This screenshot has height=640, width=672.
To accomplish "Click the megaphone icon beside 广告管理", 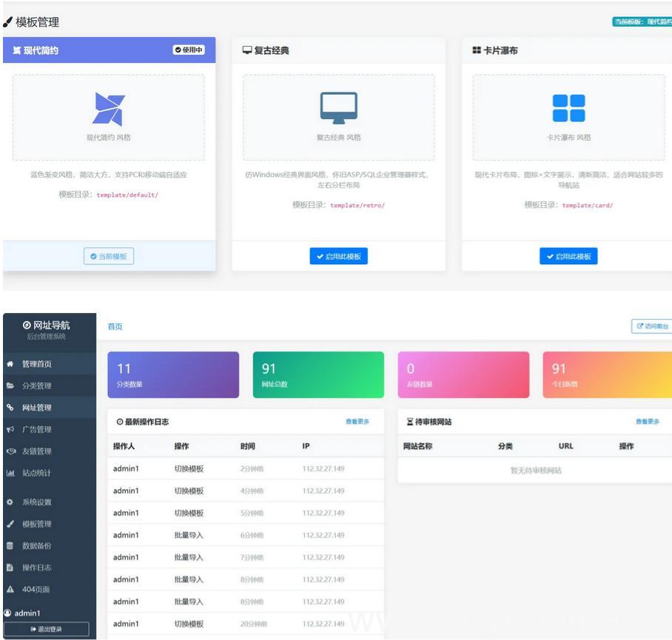I will [10, 429].
